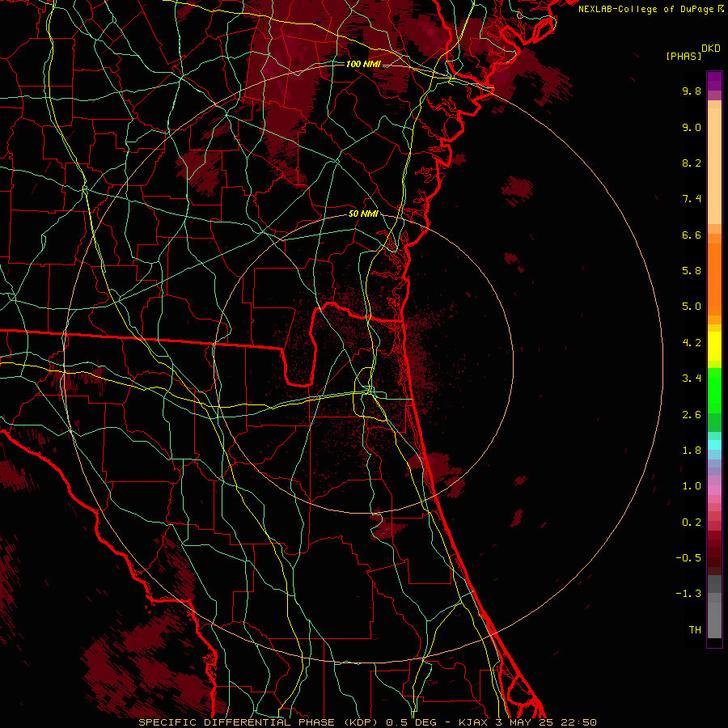This screenshot has height=728, width=728.
Task: Click the 8.2 legend value label
Action: tap(692, 163)
